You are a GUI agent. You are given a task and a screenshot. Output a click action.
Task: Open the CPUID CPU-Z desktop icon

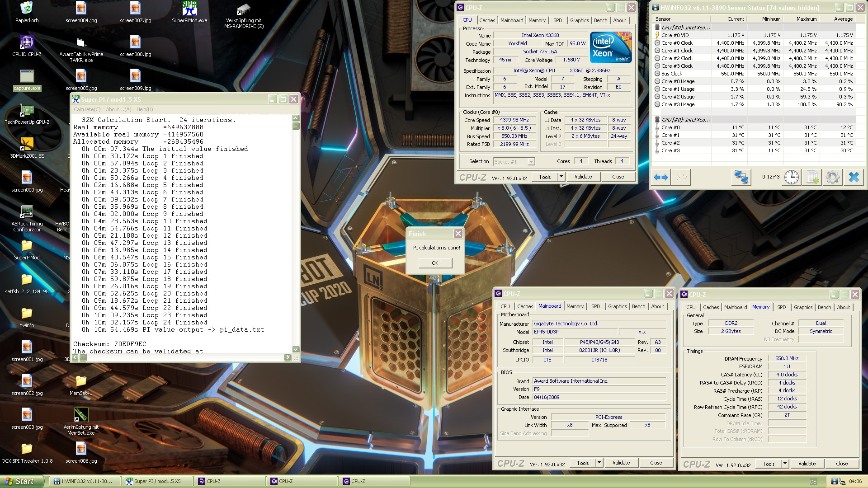(27, 42)
